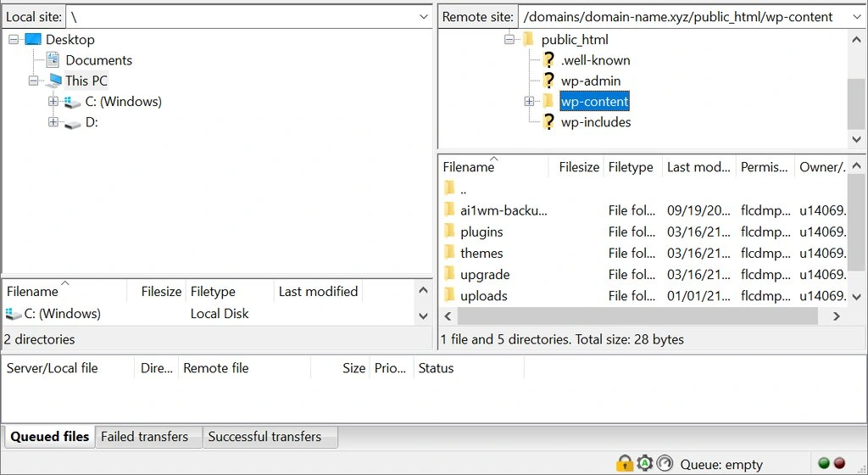The width and height of the screenshot is (868, 475).
Task: Click the red activity indicator light
Action: [839, 463]
